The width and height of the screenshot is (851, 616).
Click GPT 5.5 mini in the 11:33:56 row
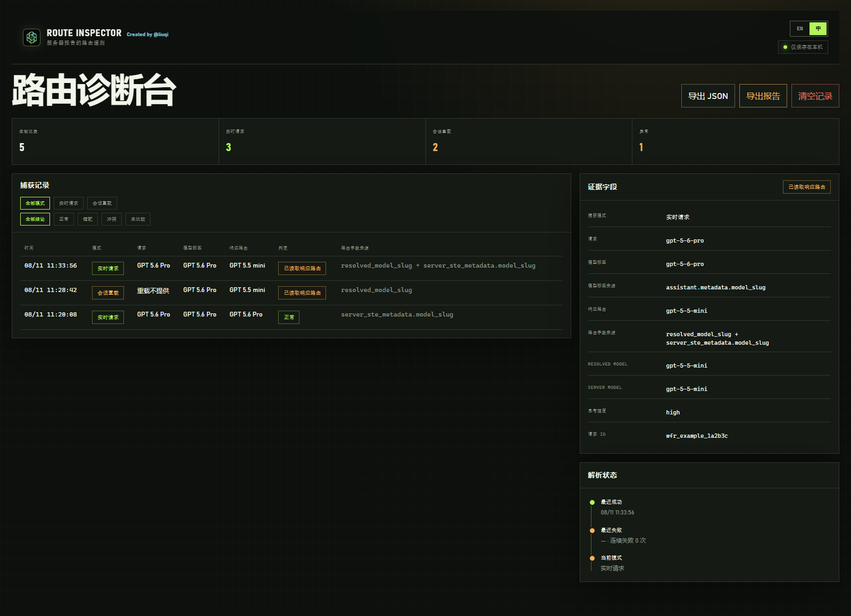(x=247, y=265)
